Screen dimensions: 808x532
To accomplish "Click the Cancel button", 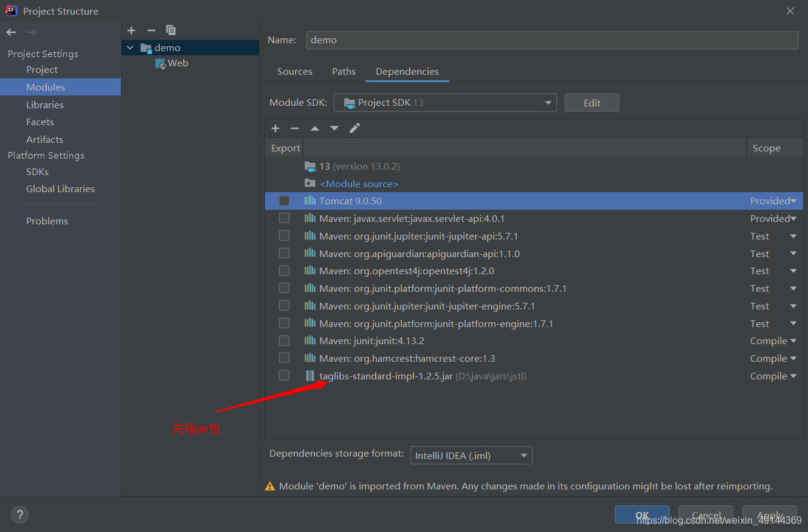I will coord(706,515).
